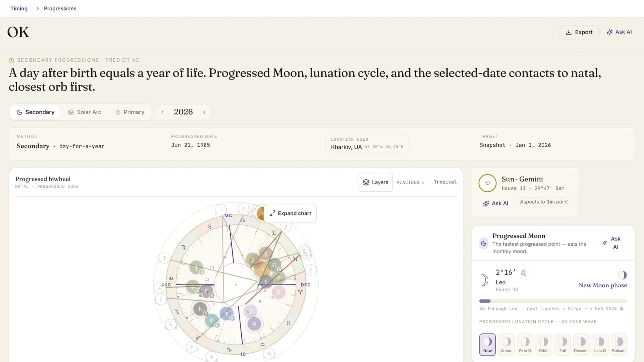Click the moon icon beside Progressed Moon heading
Image resolution: width=644 pixels, height=362 pixels.
click(x=484, y=243)
